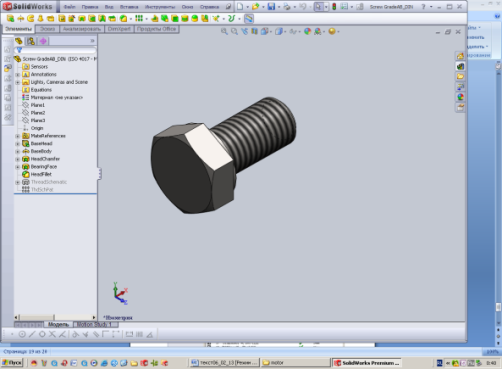Select Plane1 in the feature tree
The width and height of the screenshot is (502, 369).
click(33, 105)
